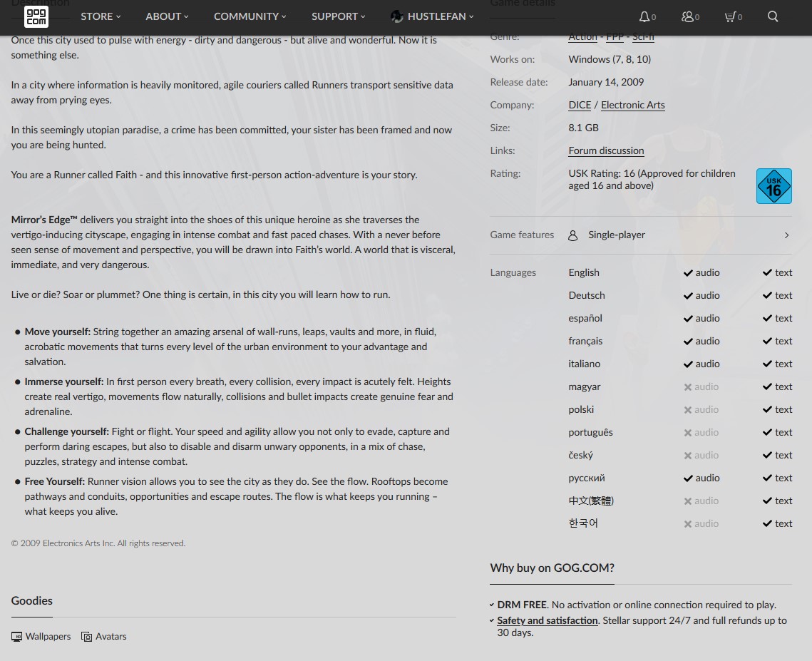Screen dimensions: 812x661
Task: Open the notifications bell icon
Action: (x=644, y=16)
